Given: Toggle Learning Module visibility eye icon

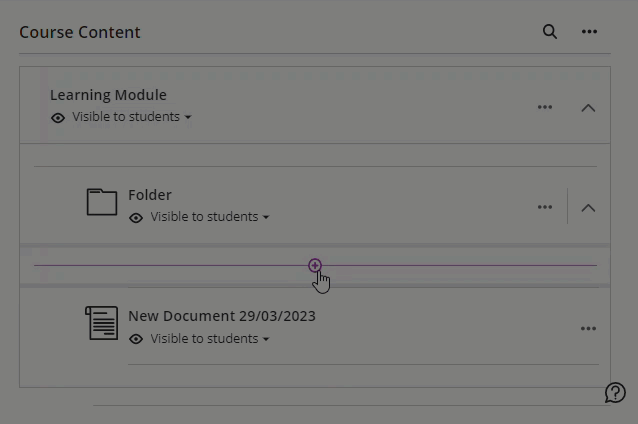Looking at the screenshot, I should (58, 117).
